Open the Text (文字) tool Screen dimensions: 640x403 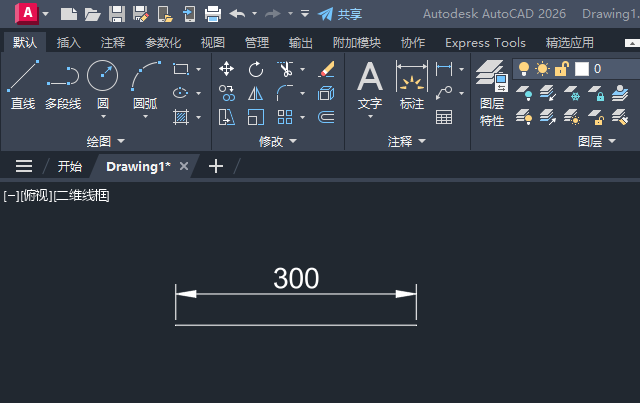pos(370,85)
